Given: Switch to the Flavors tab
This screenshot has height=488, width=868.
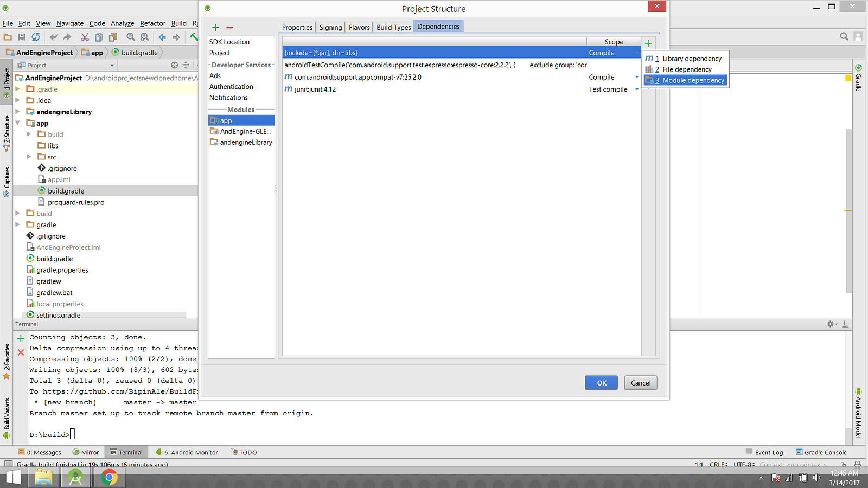Looking at the screenshot, I should (x=359, y=27).
